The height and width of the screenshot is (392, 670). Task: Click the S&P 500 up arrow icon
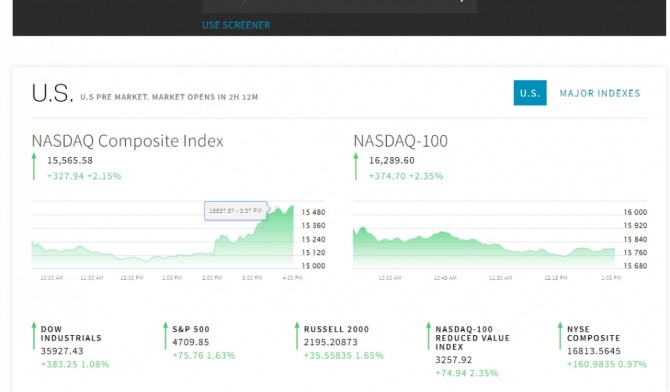[x=165, y=336]
